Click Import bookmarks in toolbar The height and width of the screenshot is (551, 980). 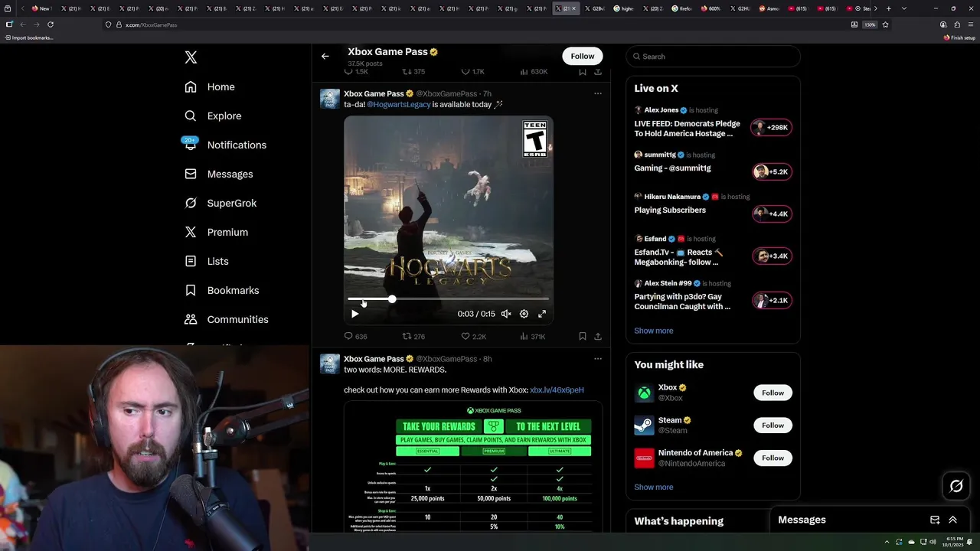point(29,37)
